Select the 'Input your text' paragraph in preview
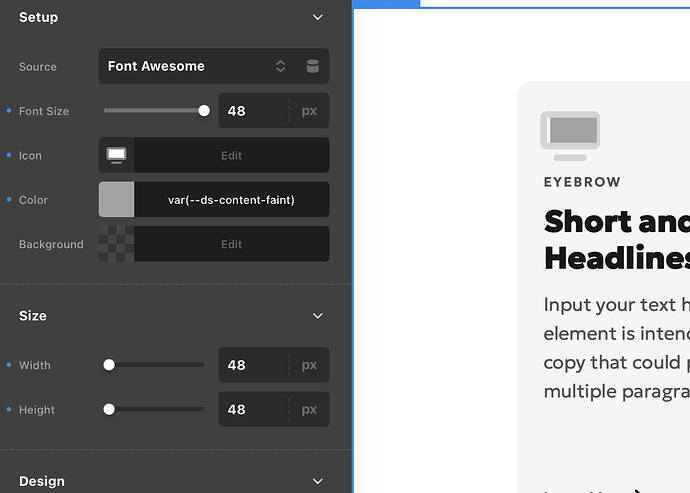The width and height of the screenshot is (690, 493). (x=617, y=348)
